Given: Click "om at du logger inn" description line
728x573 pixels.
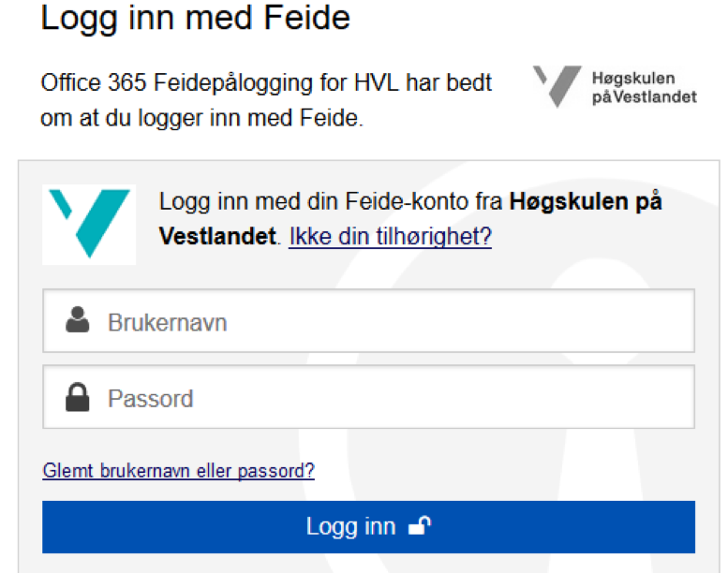Looking at the screenshot, I should pyautogui.click(x=201, y=119).
